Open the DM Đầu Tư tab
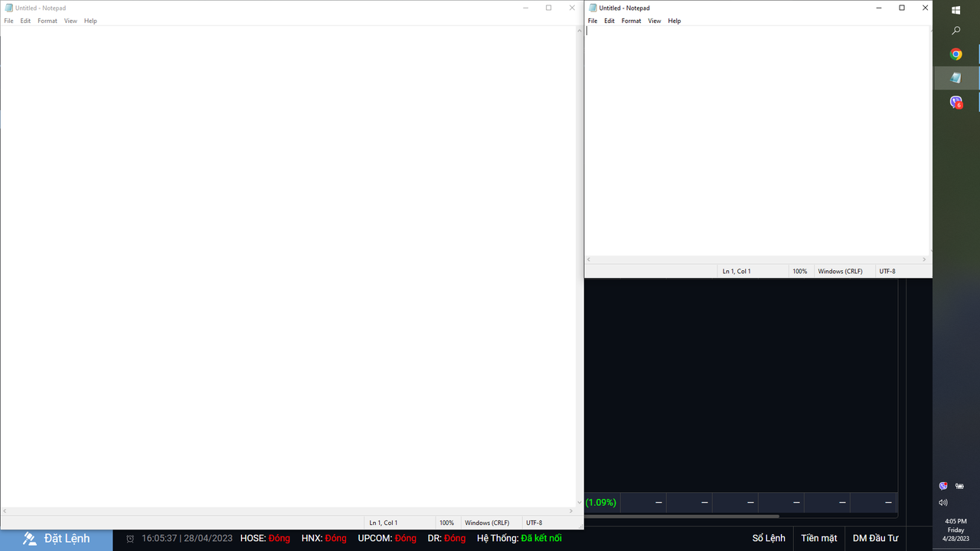Viewport: 980px width, 551px height. [875, 539]
